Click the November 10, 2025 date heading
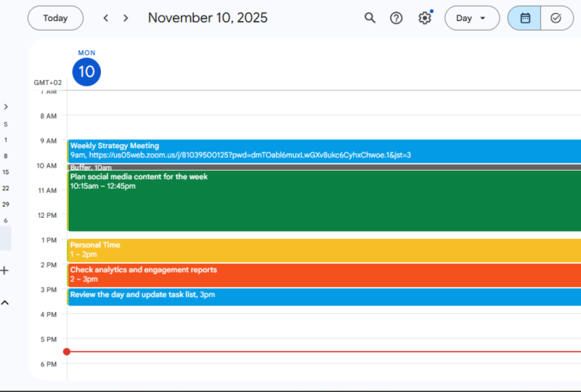 208,17
